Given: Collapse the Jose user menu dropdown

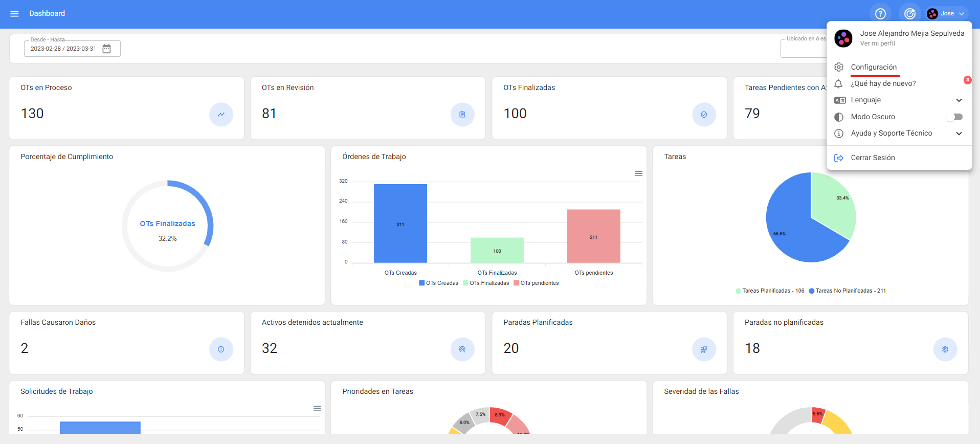Looking at the screenshot, I should (947, 14).
